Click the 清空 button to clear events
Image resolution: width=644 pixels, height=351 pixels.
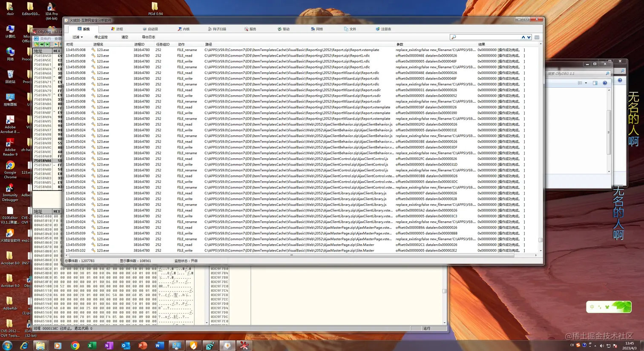point(125,37)
